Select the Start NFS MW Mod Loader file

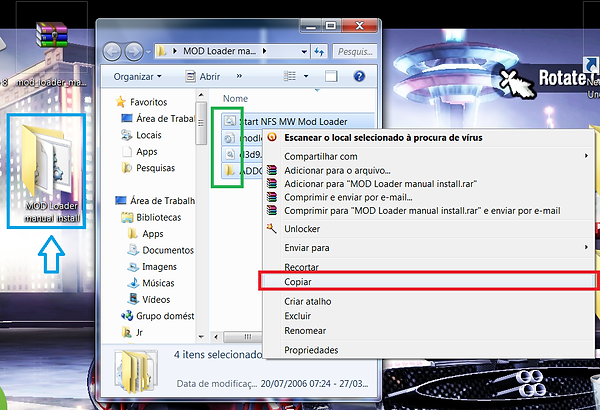pos(297,121)
